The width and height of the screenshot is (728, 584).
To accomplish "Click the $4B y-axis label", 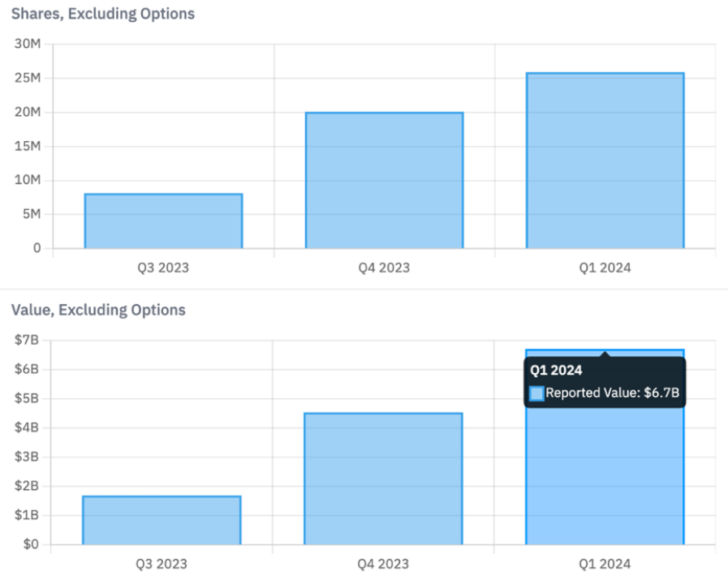I will coord(27,427).
